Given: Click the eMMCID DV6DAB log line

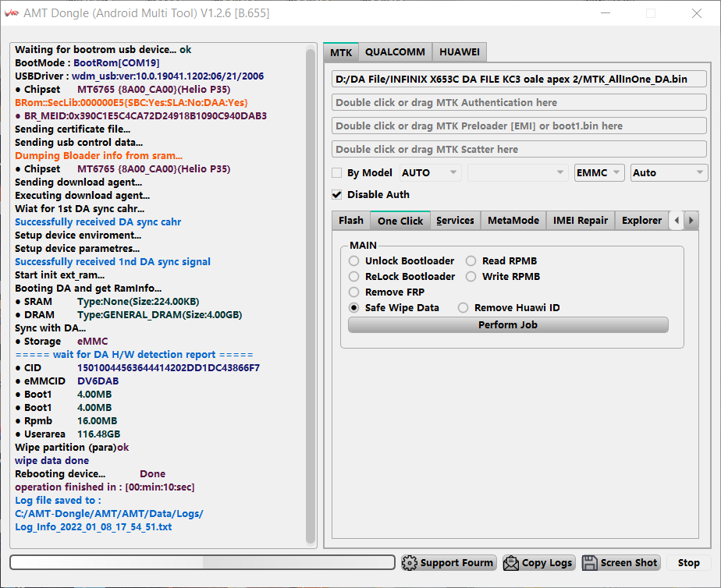Looking at the screenshot, I should click(x=67, y=381).
